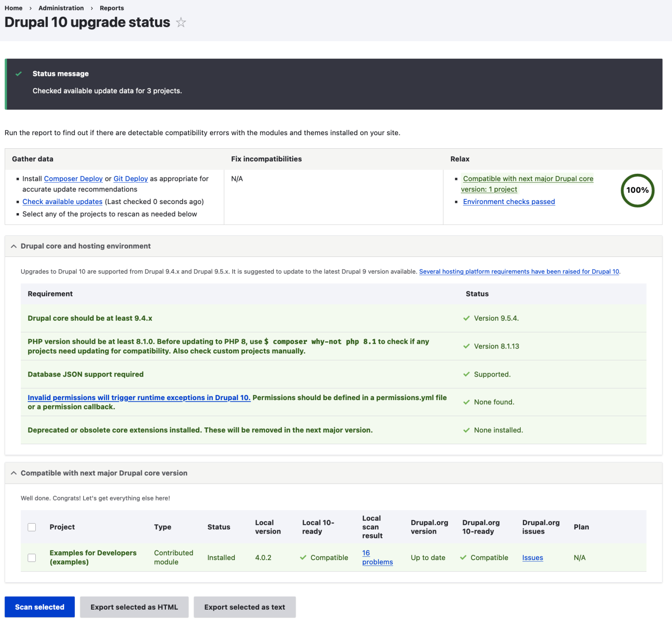Click Export selected as text
Image resolution: width=672 pixels, height=626 pixels.
pyautogui.click(x=244, y=607)
